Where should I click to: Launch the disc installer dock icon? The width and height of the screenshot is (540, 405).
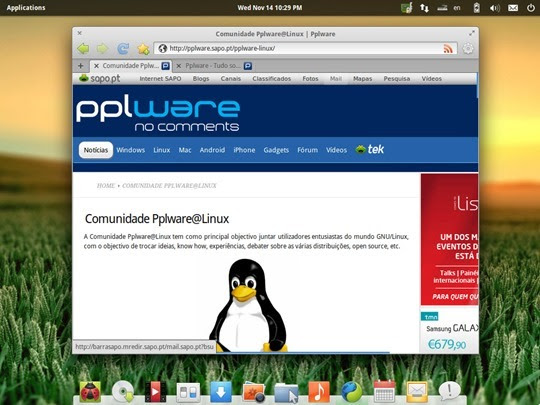coord(123,392)
